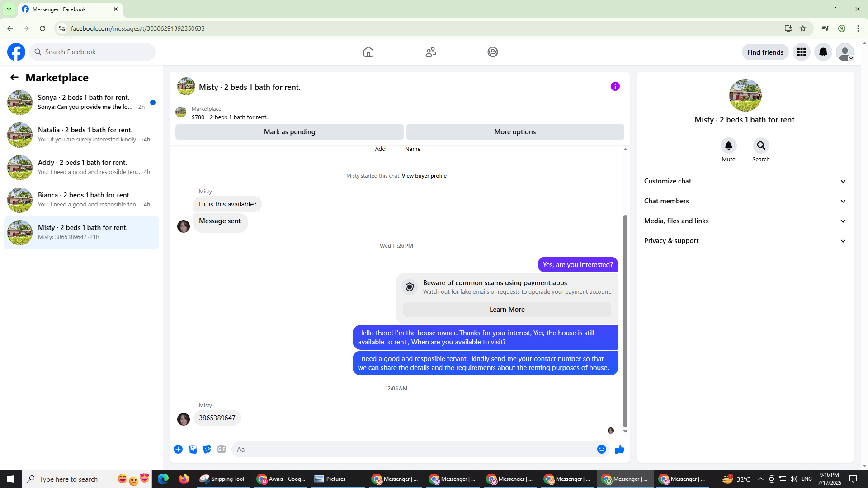
Task: Open more actions plus icon in composer
Action: [x=178, y=449]
